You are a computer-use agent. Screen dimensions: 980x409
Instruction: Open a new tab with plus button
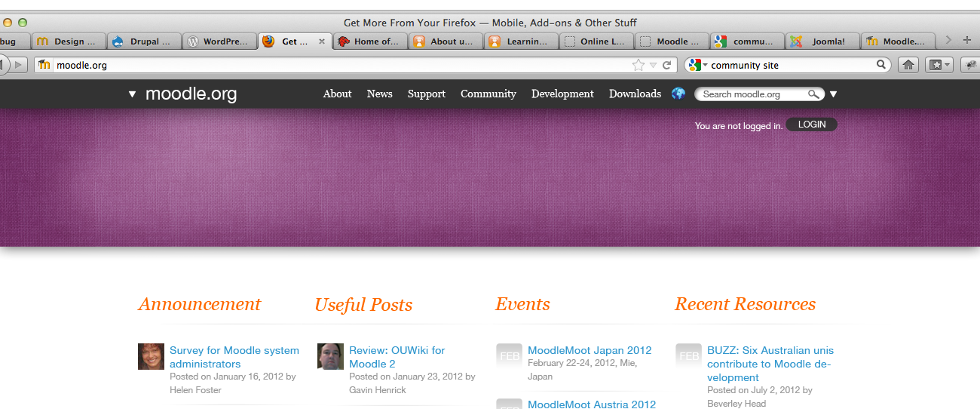pyautogui.click(x=967, y=41)
